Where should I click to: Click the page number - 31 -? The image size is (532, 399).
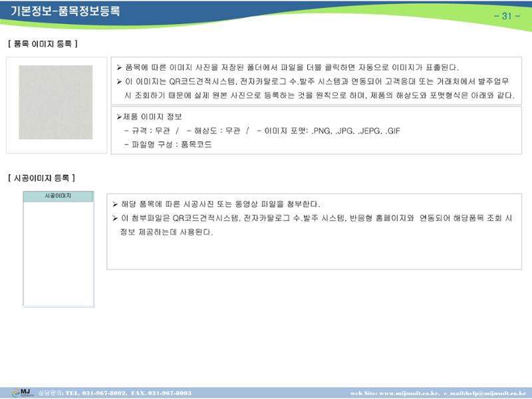[x=507, y=16]
